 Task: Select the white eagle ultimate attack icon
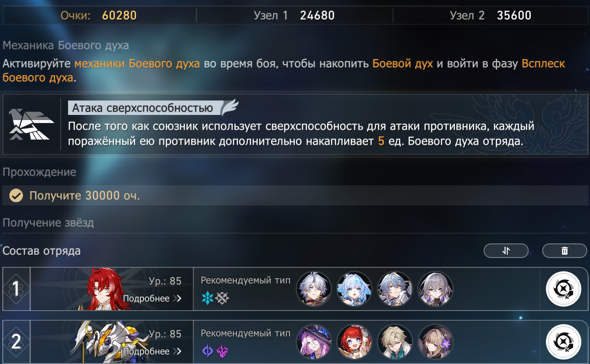click(31, 124)
